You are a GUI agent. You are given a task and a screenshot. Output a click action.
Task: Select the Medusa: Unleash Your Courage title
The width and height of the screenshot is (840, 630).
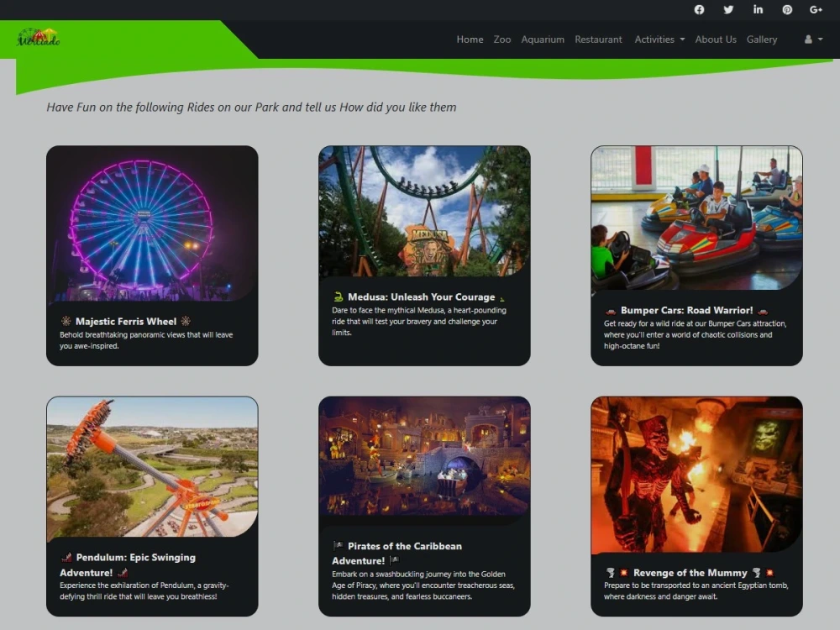(421, 297)
